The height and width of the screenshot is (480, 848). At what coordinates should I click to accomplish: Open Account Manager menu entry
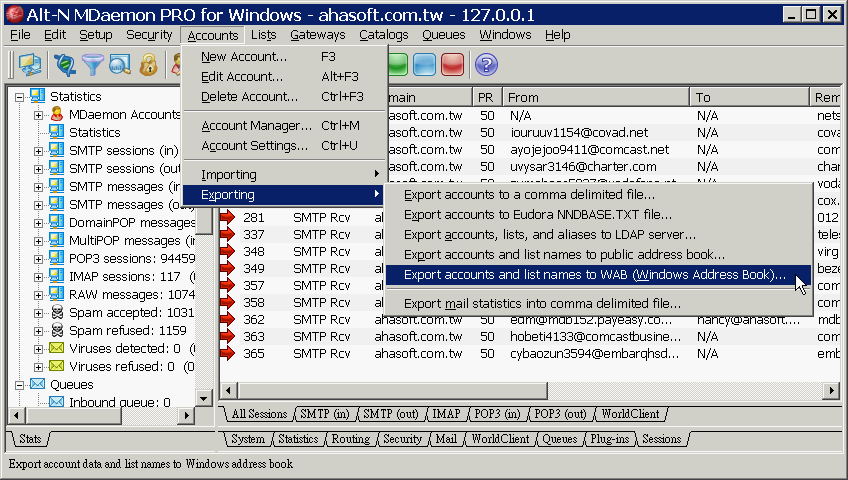(285, 125)
